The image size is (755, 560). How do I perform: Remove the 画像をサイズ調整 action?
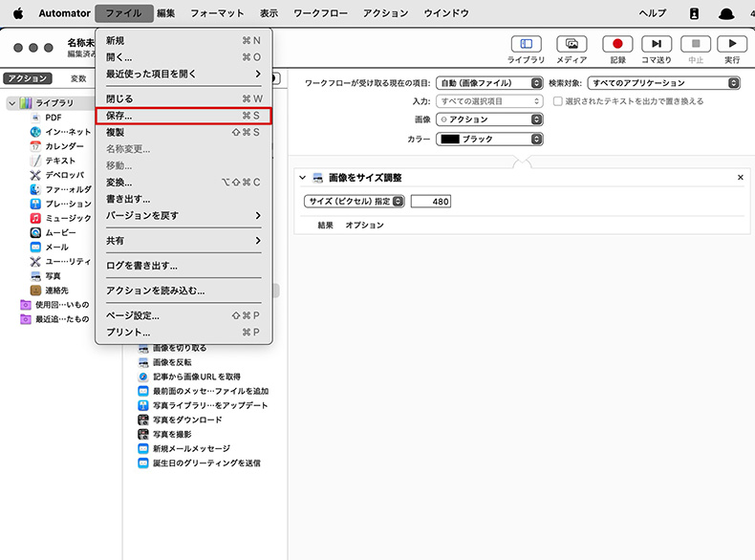740,178
